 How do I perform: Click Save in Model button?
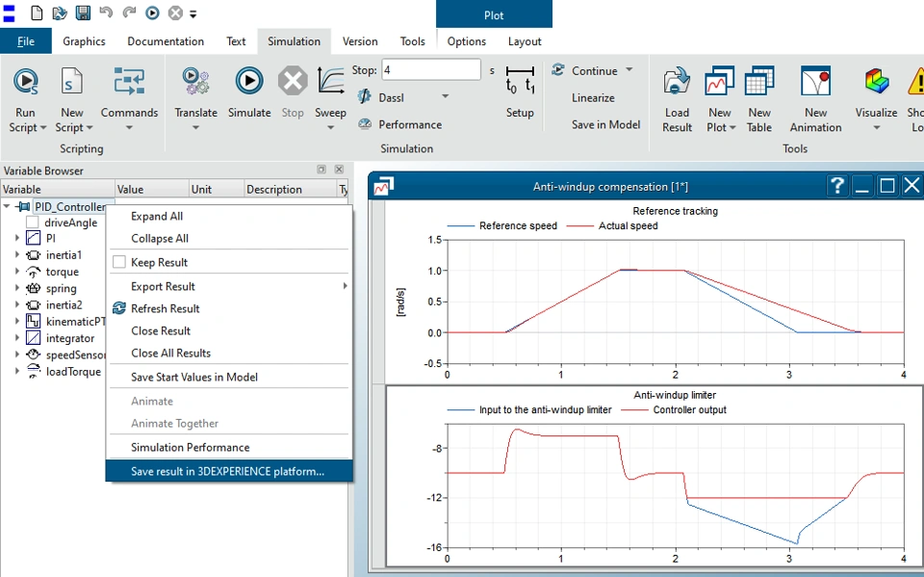pos(605,124)
